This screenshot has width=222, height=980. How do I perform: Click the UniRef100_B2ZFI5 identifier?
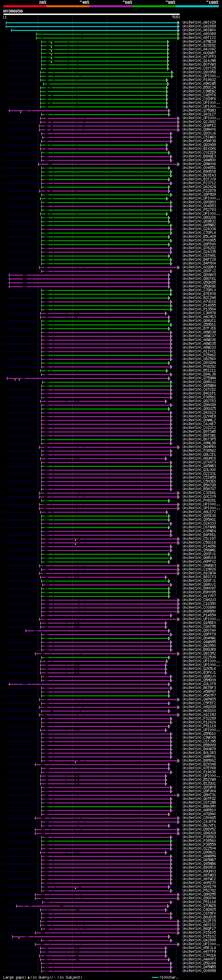(x=199, y=921)
